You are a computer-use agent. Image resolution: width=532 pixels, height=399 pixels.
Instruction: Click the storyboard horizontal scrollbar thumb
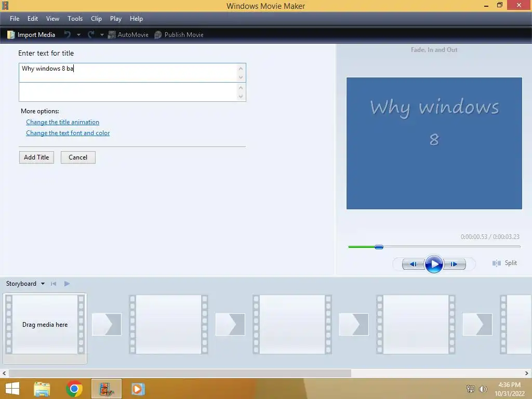point(180,374)
